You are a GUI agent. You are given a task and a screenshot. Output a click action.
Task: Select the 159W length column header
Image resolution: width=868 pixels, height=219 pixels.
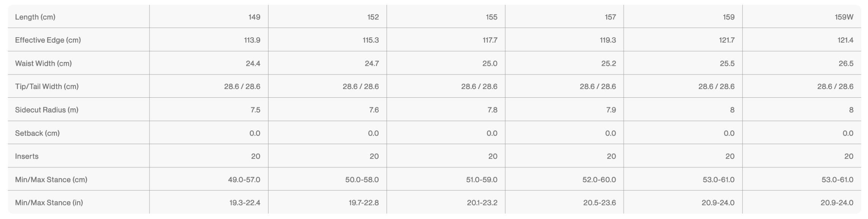(844, 17)
